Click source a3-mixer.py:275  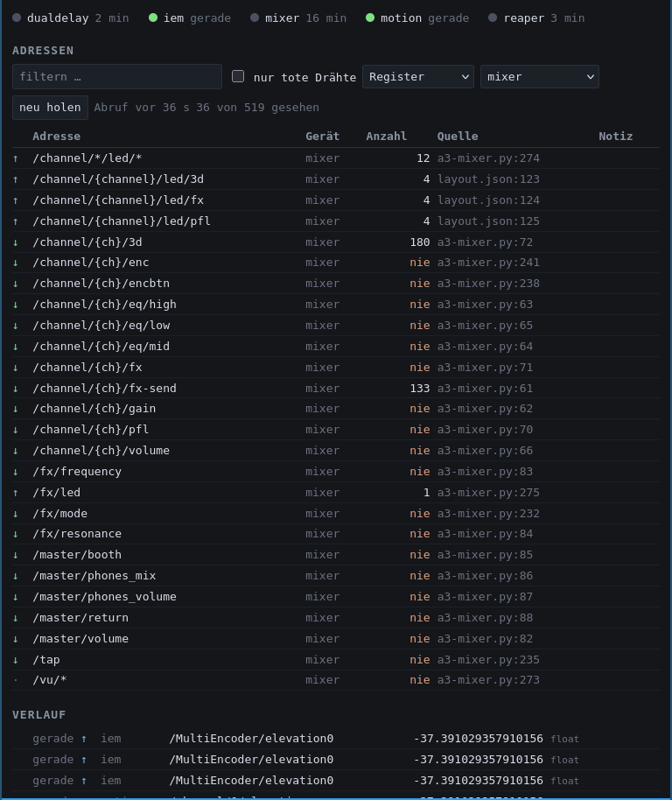pyautogui.click(x=488, y=493)
